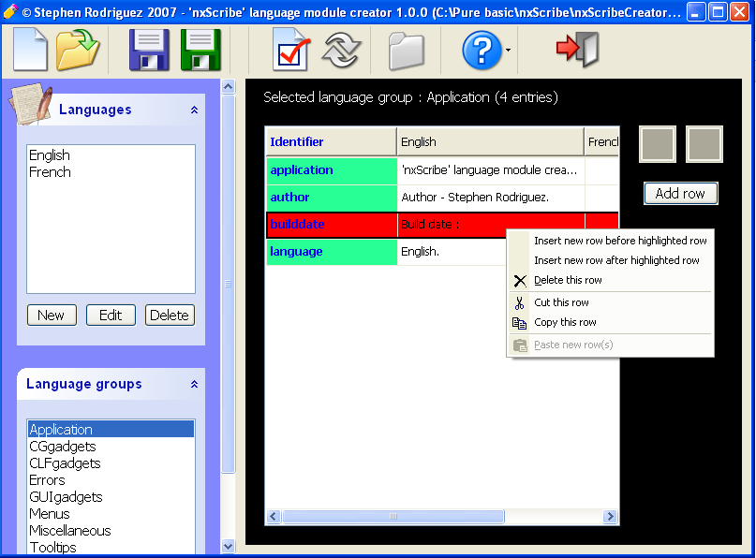
Task: Select the language identifier cell
Action: (x=332, y=252)
